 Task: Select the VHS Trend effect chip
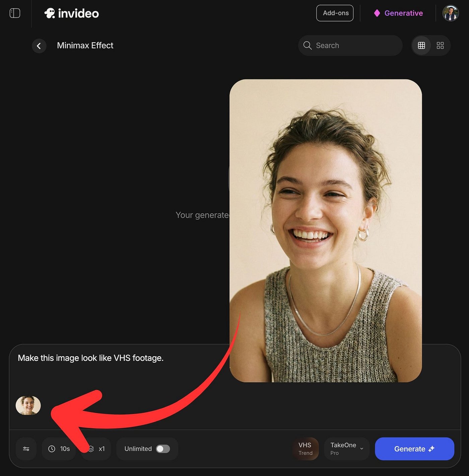tap(305, 449)
